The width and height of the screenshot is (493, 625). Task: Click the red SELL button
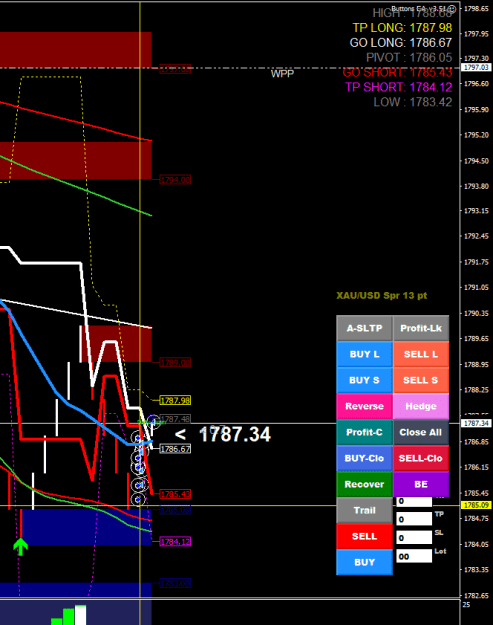(x=364, y=536)
